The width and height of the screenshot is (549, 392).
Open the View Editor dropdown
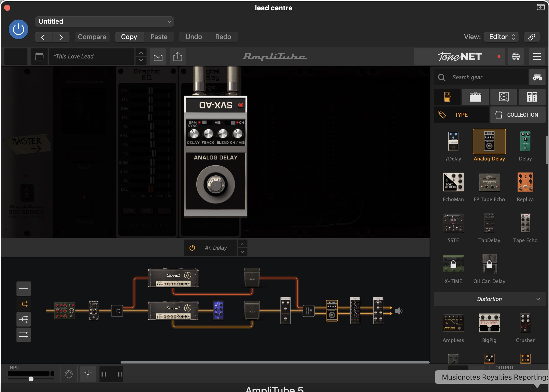tap(501, 37)
